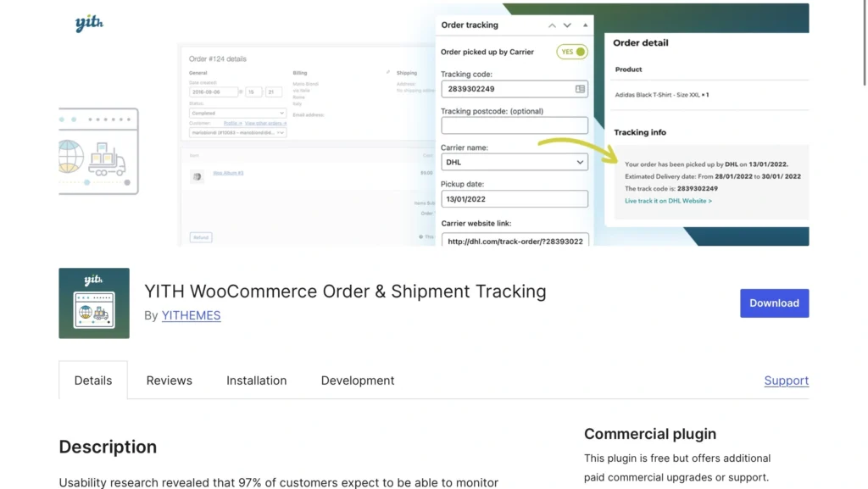Open the order Status Completed dropdown

237,113
